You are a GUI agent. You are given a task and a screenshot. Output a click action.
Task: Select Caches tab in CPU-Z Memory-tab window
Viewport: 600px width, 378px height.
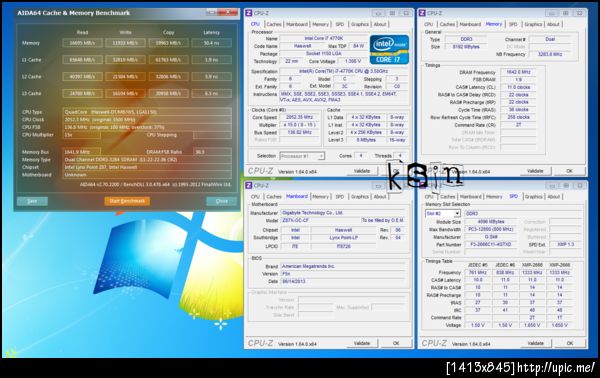(x=447, y=24)
